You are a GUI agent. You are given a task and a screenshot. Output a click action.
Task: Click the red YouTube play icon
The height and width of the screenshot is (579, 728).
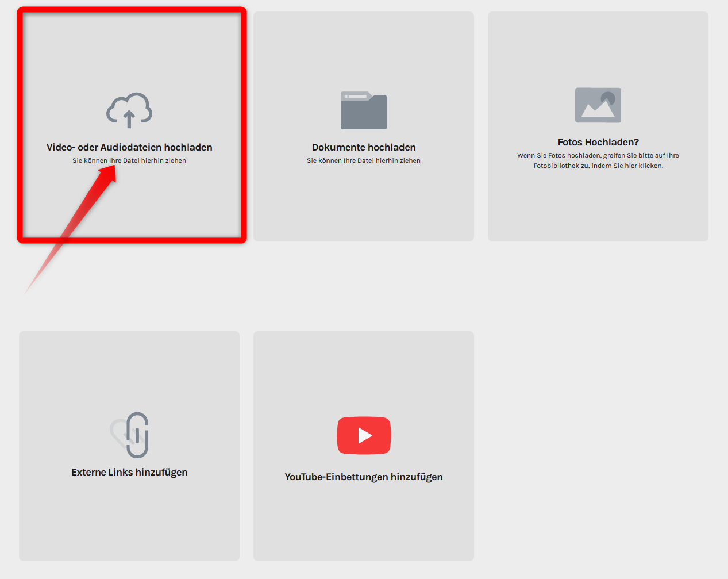tap(364, 435)
